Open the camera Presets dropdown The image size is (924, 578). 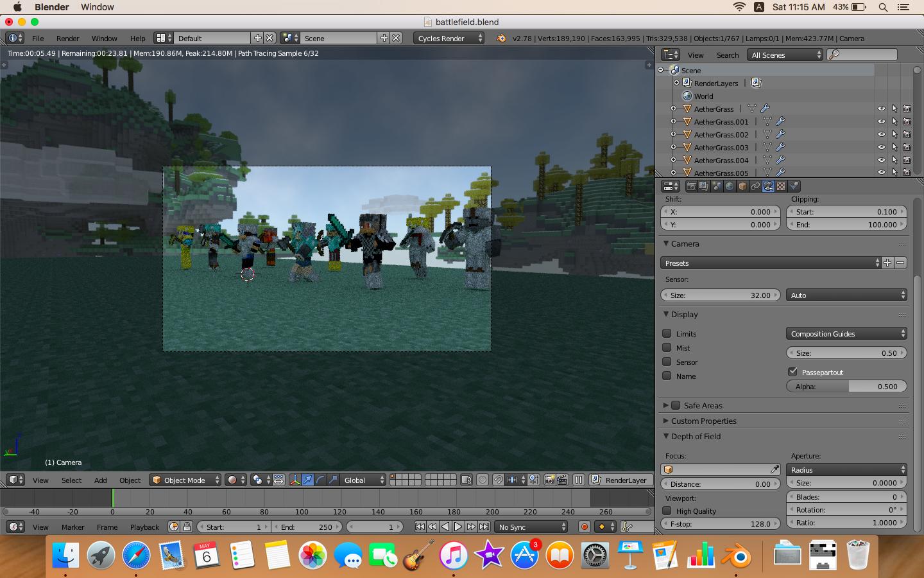click(771, 263)
